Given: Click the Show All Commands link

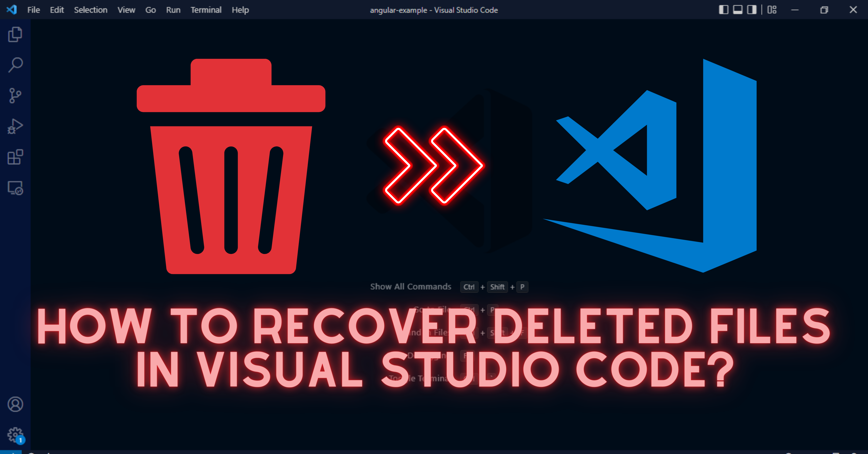Looking at the screenshot, I should [x=411, y=287].
